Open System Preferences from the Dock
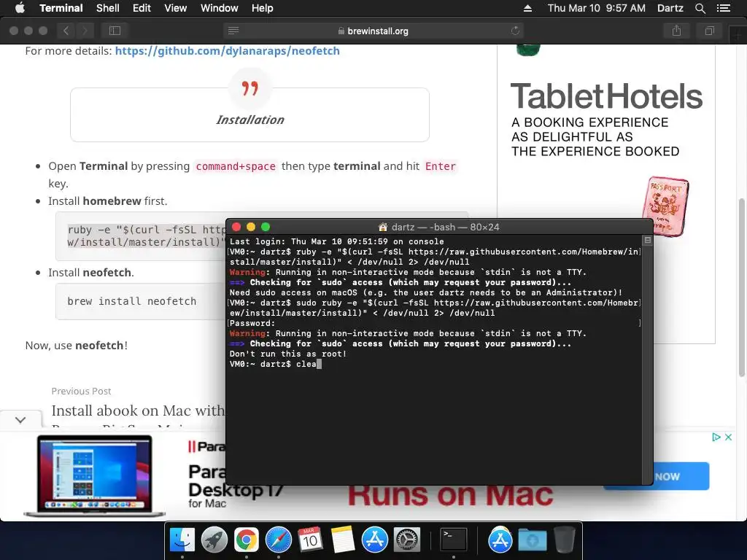Viewport: 747px width, 560px height. pyautogui.click(x=406, y=540)
